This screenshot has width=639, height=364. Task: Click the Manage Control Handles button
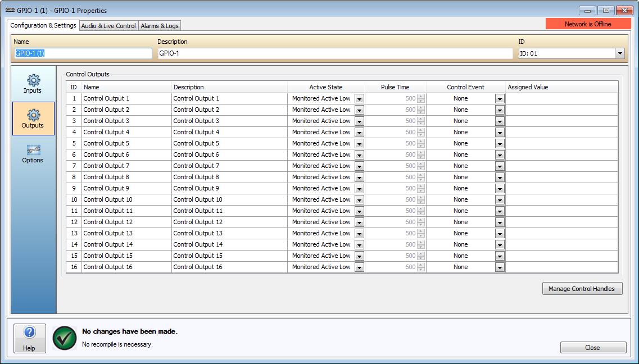(x=582, y=289)
